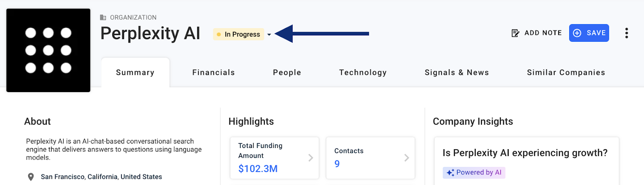Click the Powered by AI sparkle badge
This screenshot has width=644, height=185.
[474, 173]
